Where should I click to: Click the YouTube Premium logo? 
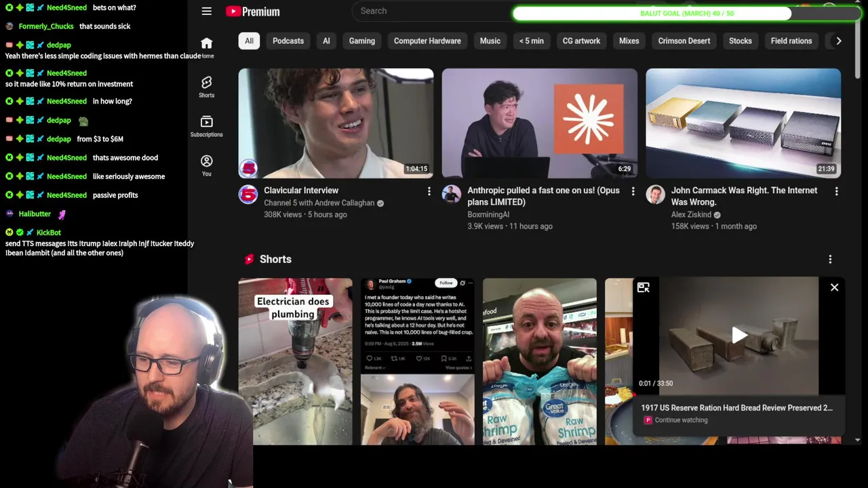point(253,12)
